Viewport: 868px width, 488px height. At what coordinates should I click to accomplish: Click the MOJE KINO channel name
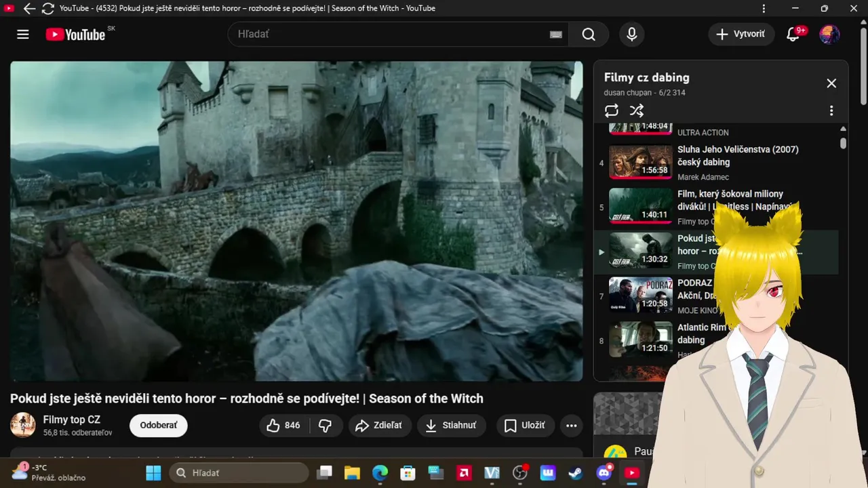tap(698, 310)
